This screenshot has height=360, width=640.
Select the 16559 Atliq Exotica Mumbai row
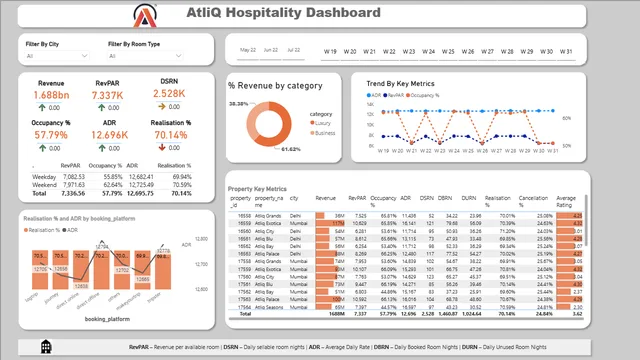point(406,223)
